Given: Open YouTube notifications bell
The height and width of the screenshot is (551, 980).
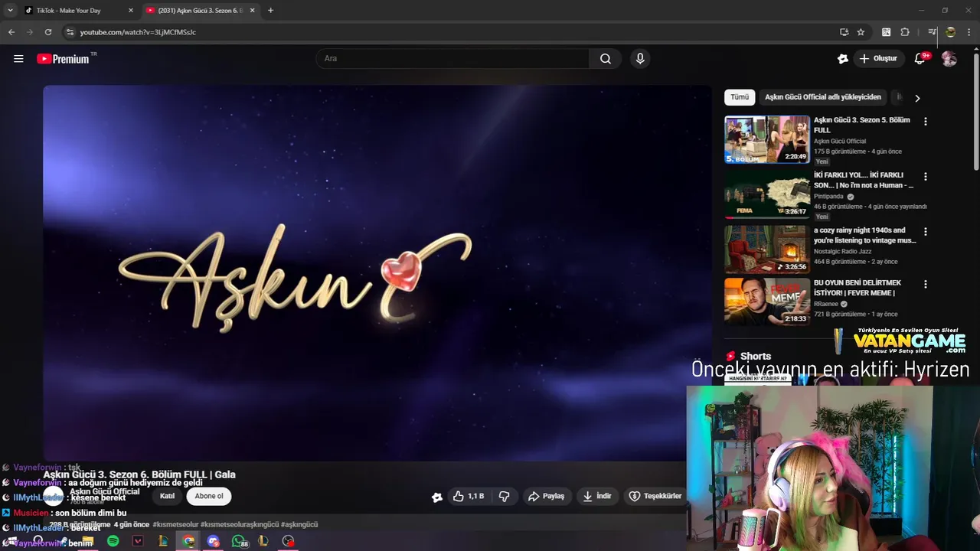Looking at the screenshot, I should 920,59.
